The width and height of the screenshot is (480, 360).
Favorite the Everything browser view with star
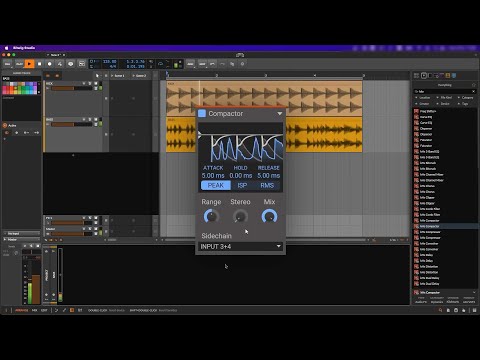tap(473, 85)
